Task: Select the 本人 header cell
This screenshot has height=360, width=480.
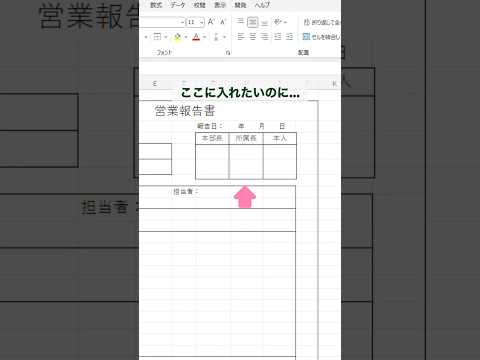Action: coord(280,138)
